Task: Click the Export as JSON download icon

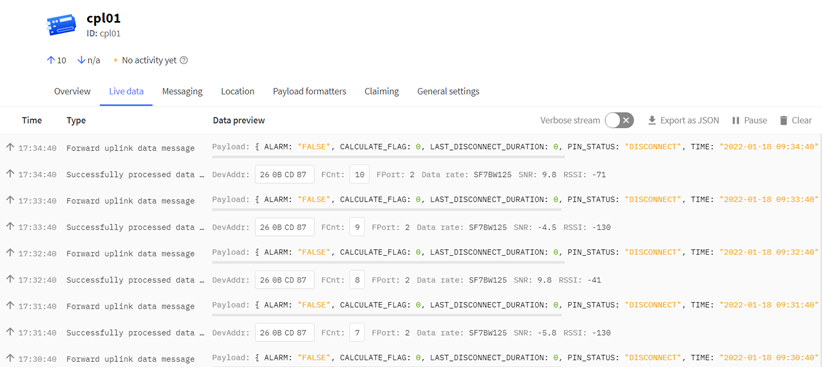Action: click(x=652, y=121)
